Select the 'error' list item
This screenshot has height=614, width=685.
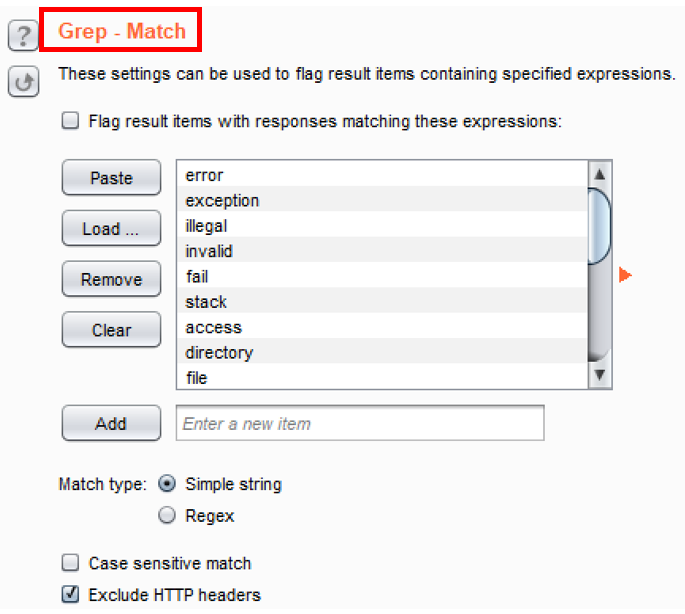pos(380,175)
